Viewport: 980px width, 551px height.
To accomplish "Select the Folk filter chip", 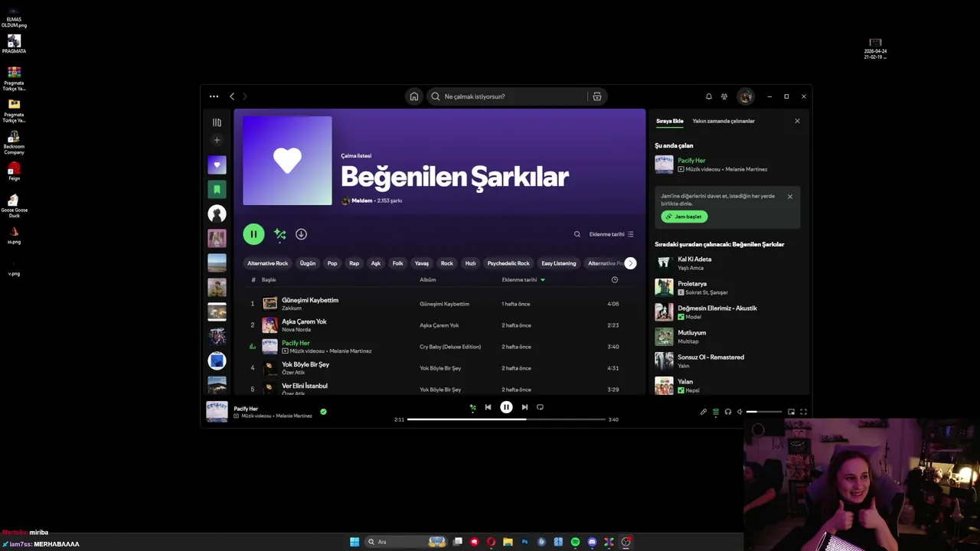I will [398, 263].
